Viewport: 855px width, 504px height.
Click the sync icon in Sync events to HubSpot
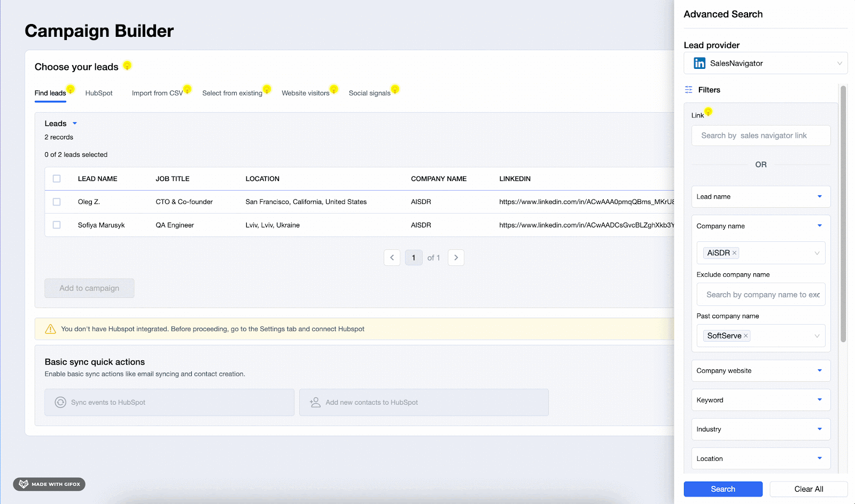(x=61, y=402)
